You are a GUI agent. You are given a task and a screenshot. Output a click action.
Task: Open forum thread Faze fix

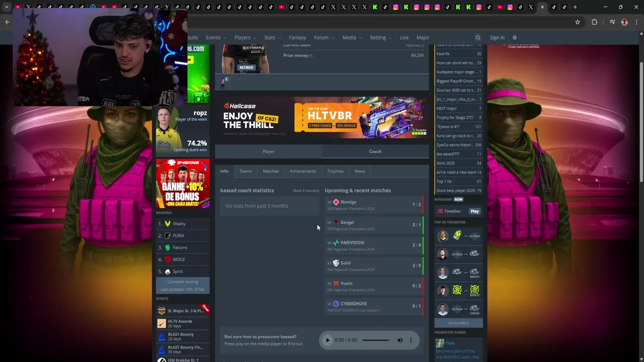(x=458, y=54)
